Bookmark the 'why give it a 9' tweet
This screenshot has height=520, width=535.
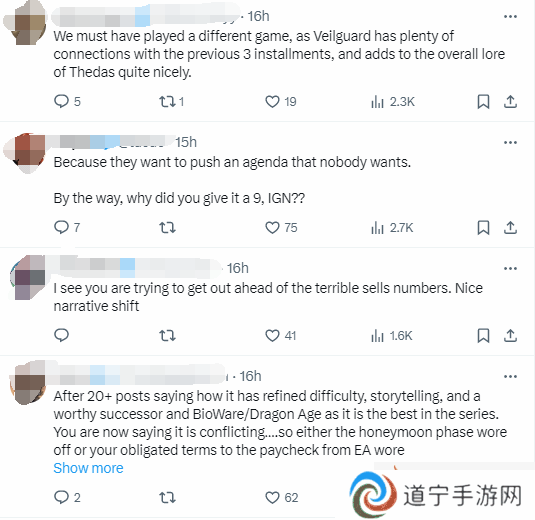click(x=483, y=228)
